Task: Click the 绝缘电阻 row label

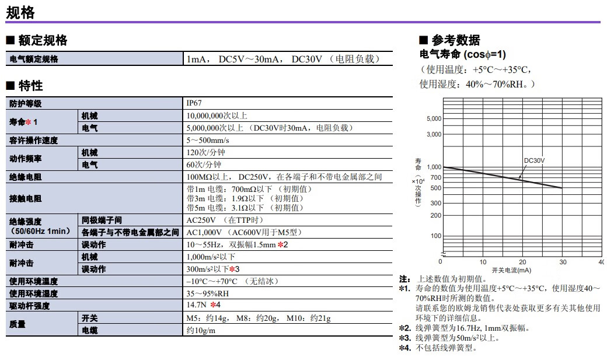Action: pos(26,177)
